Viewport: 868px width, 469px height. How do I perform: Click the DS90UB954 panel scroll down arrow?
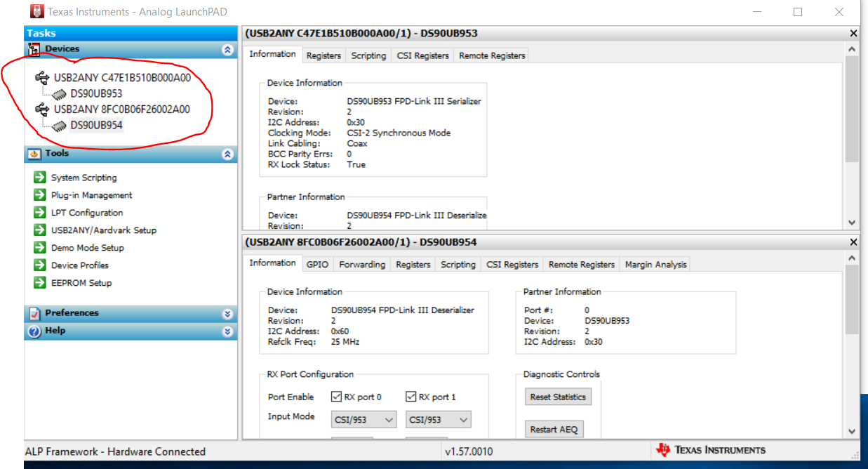click(852, 431)
